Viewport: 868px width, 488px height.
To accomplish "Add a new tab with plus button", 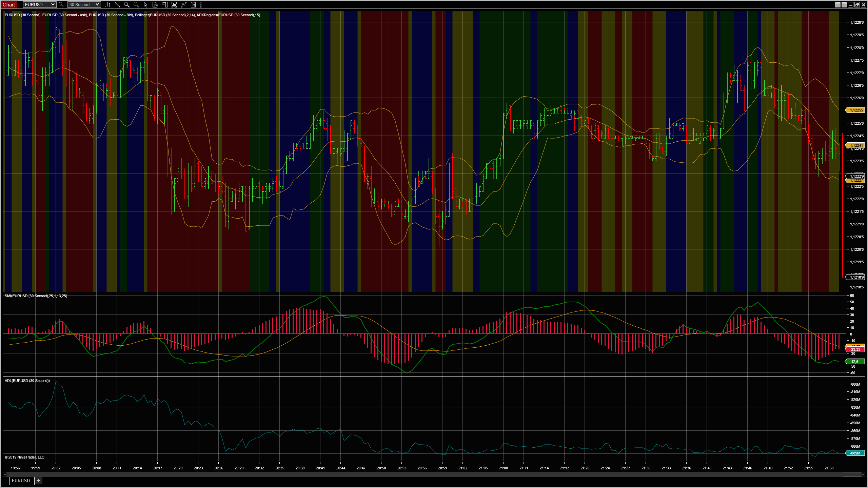I will coord(38,481).
